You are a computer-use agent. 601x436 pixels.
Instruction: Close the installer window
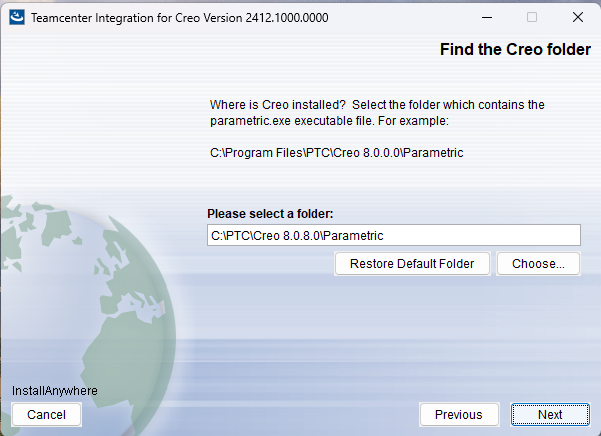pos(578,17)
